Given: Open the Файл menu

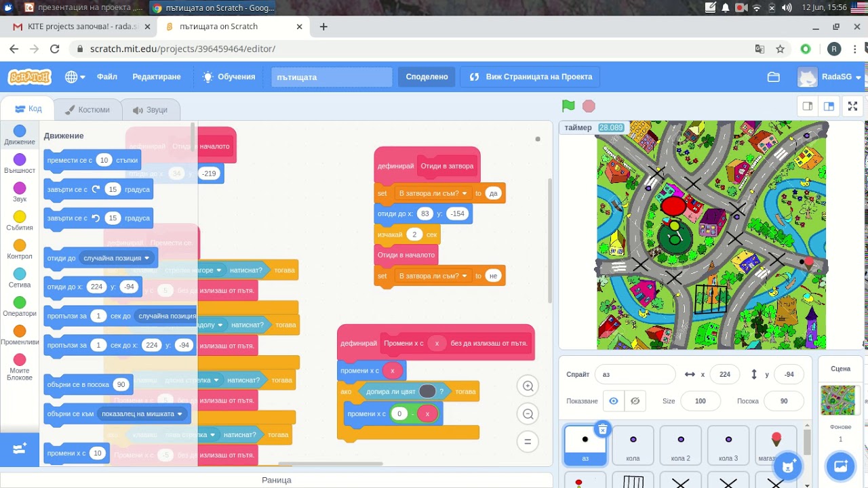Looking at the screenshot, I should click(x=107, y=77).
